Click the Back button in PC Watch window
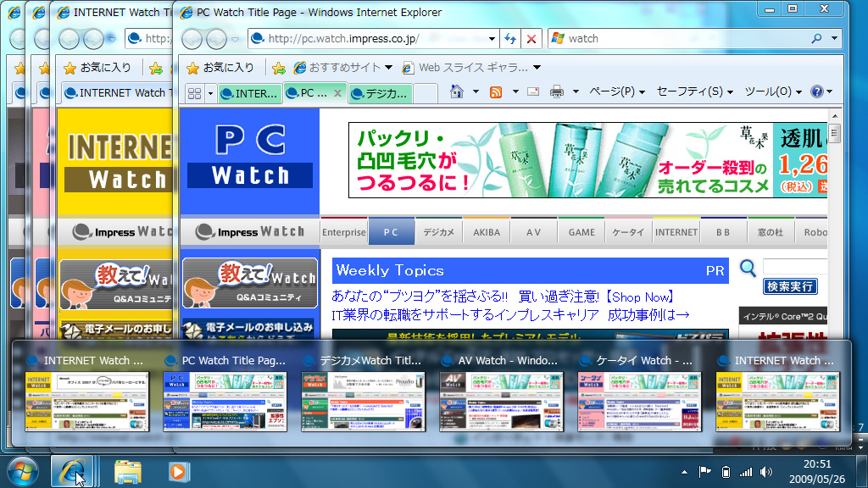The width and height of the screenshot is (868, 488). coord(192,39)
